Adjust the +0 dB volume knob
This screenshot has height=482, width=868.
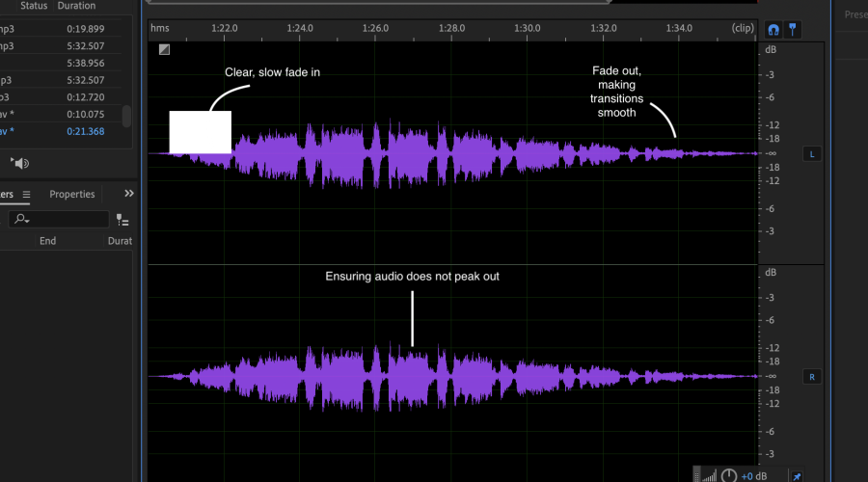(x=729, y=475)
